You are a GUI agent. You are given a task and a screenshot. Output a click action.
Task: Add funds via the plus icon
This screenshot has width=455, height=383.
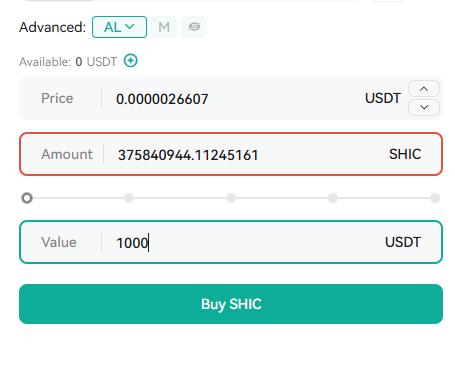click(x=131, y=61)
